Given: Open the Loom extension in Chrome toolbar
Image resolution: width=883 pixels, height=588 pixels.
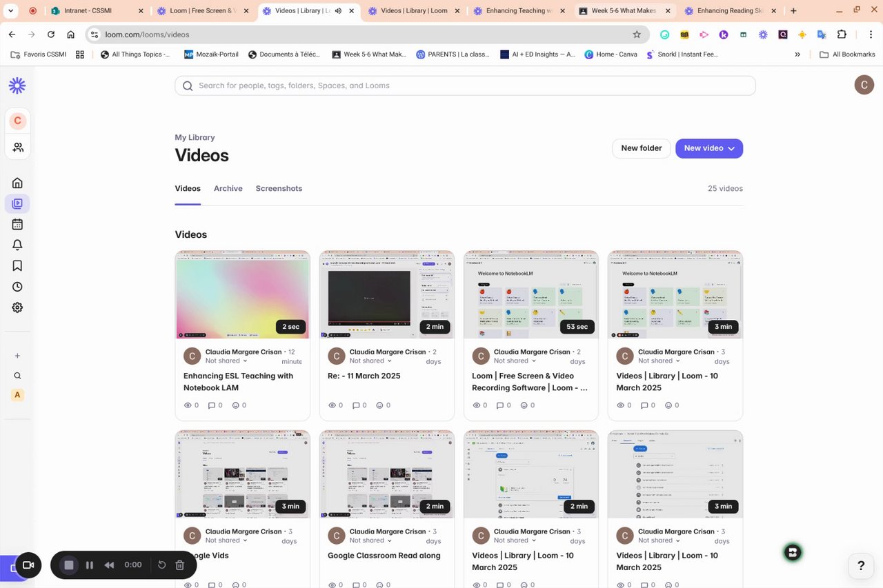Looking at the screenshot, I should (763, 34).
